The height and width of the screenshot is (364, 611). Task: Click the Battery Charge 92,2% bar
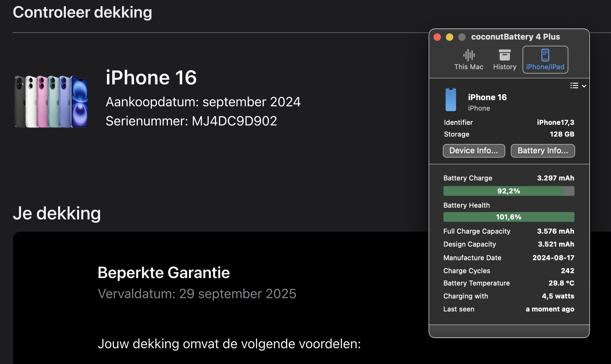click(x=509, y=191)
